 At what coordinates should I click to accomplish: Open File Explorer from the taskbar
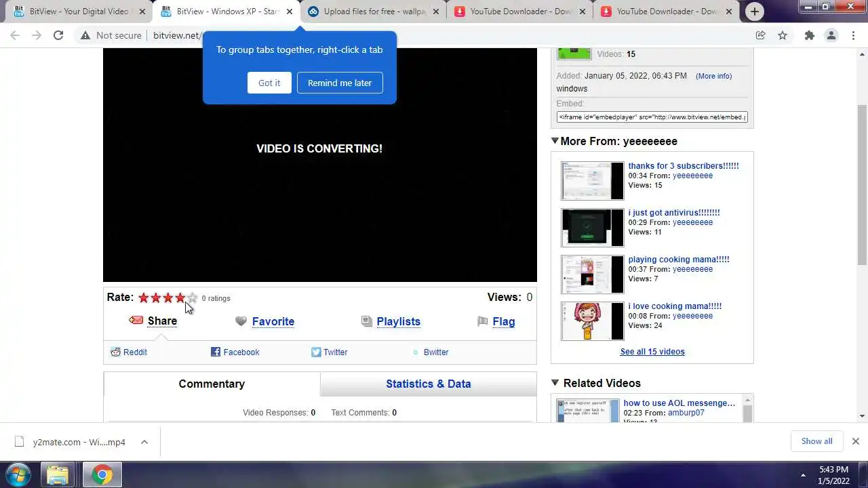point(58,475)
